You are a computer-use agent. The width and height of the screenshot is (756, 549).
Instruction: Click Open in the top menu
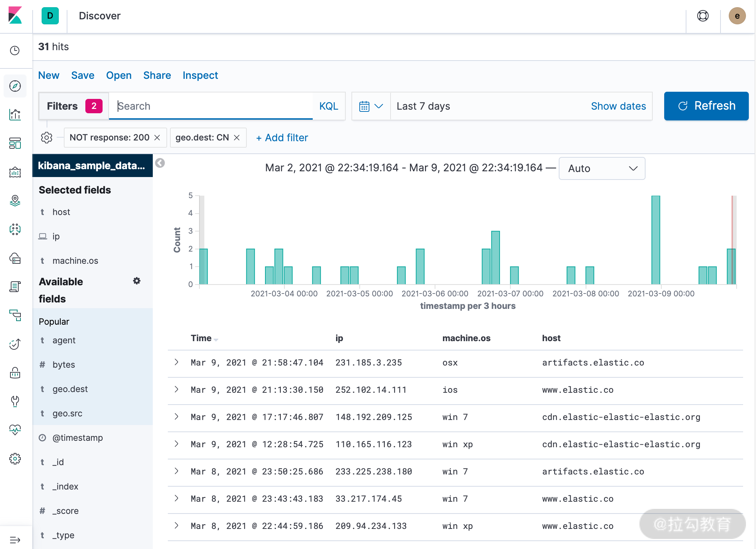119,75
